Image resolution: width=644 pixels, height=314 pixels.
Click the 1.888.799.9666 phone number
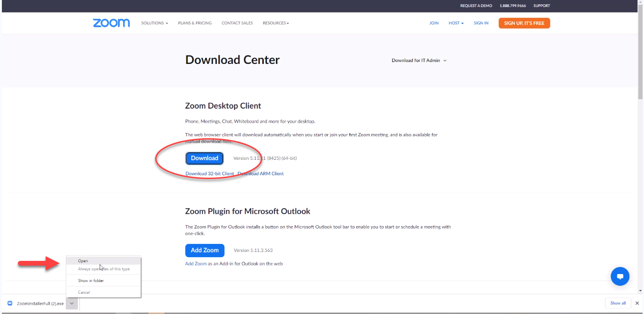(513, 6)
